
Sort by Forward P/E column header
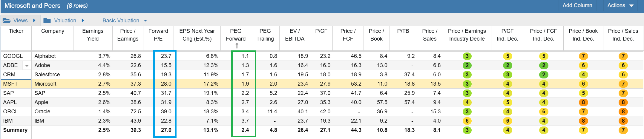coord(158,35)
